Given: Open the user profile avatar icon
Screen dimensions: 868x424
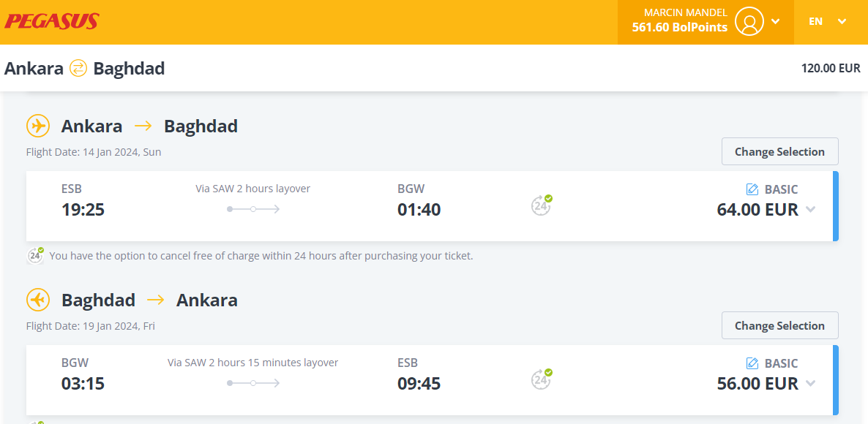Looking at the screenshot, I should point(749,21).
